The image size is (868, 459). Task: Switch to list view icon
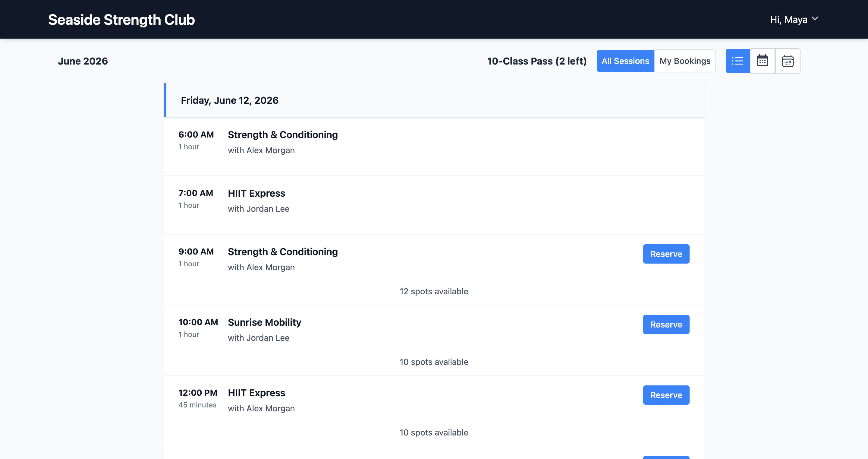coord(737,61)
